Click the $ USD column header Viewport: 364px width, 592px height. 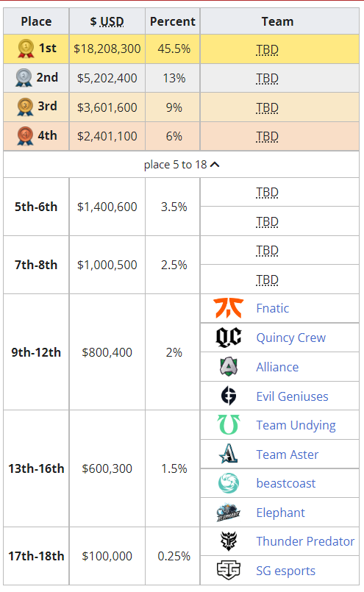click(x=107, y=21)
